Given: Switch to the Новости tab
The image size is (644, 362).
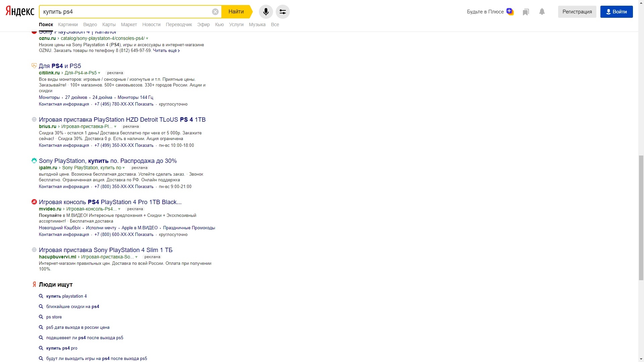Looking at the screenshot, I should pos(151,24).
